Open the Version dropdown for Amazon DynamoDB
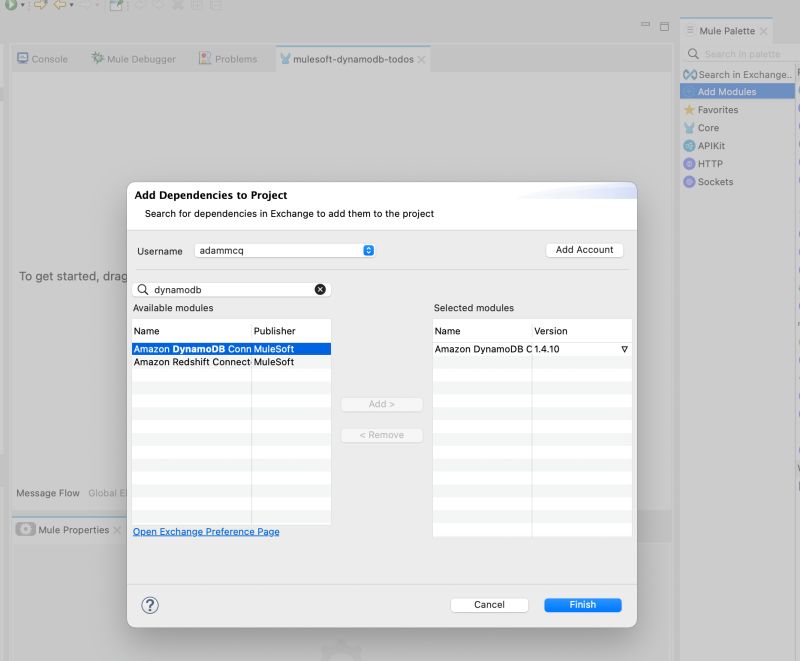 (624, 349)
